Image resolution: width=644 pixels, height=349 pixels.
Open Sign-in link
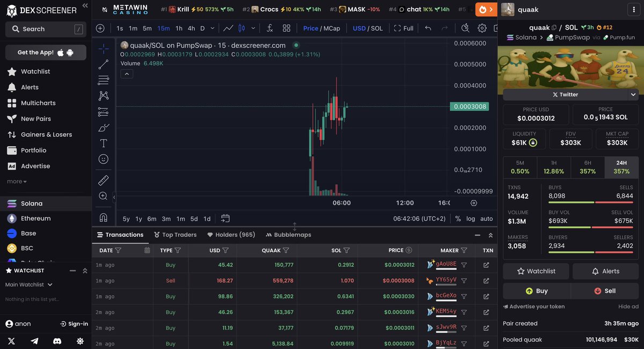pos(74,324)
